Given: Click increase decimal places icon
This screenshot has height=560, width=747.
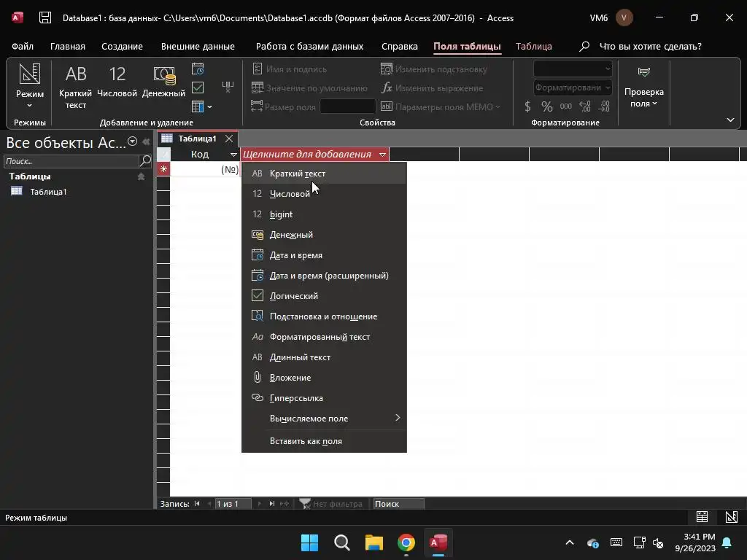Looking at the screenshot, I should click(x=585, y=106).
